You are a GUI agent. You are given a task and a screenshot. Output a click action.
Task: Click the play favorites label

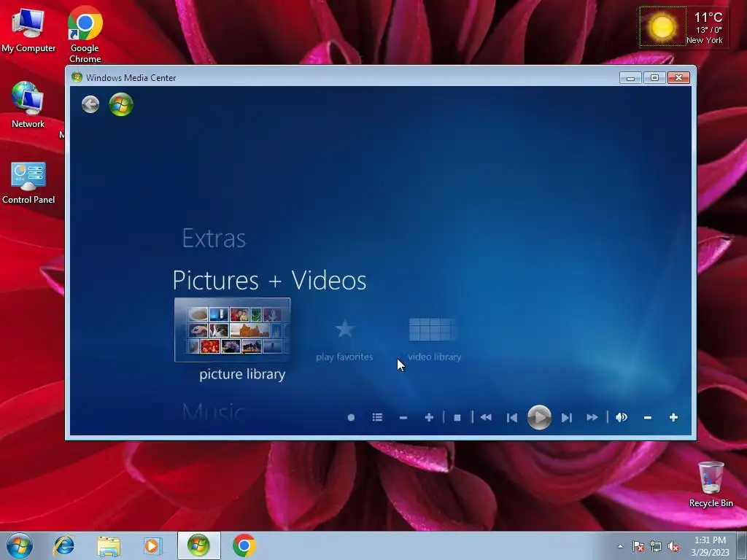click(x=344, y=357)
